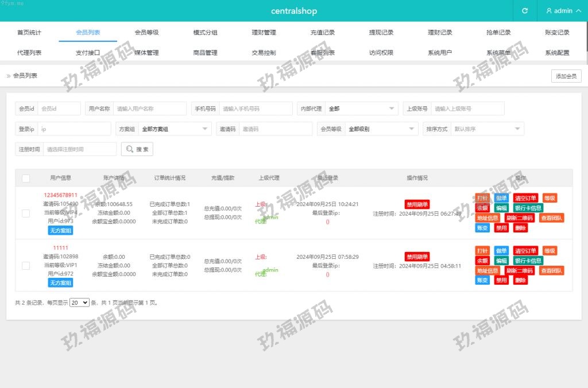Click the 无方案组 tag for user 11111

point(60,283)
